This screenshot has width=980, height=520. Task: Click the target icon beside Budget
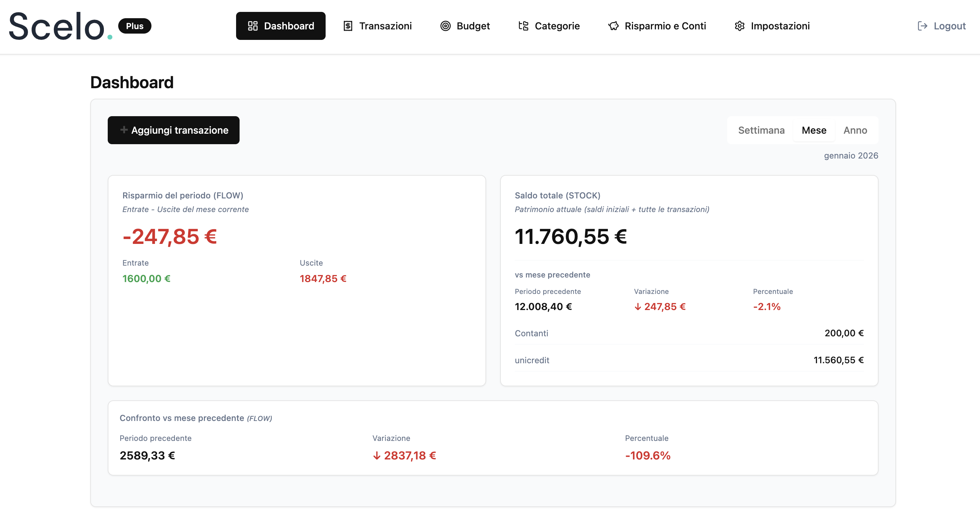tap(446, 26)
